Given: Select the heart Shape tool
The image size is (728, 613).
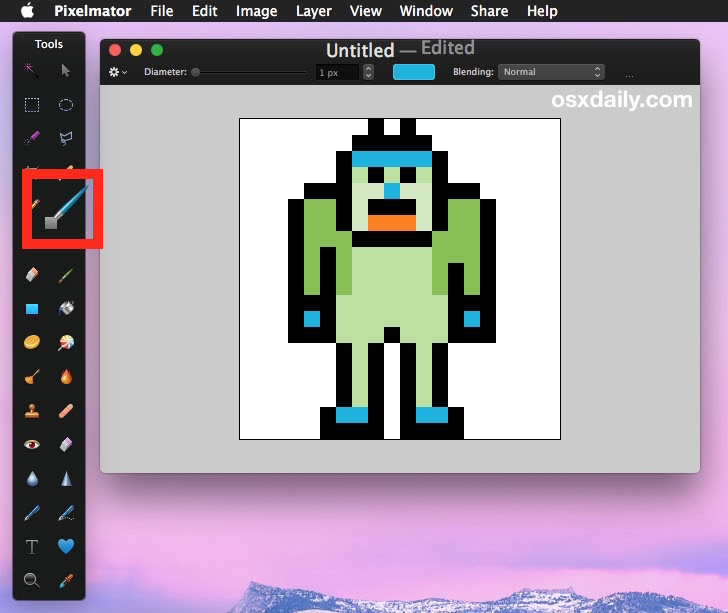Looking at the screenshot, I should tap(66, 547).
